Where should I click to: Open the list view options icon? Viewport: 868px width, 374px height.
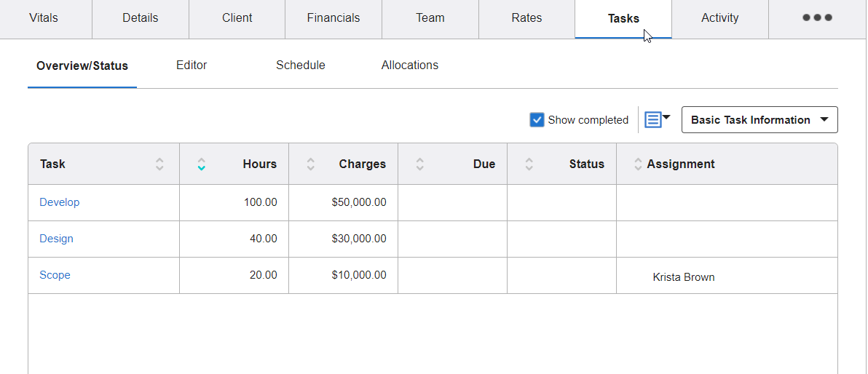[x=657, y=120]
